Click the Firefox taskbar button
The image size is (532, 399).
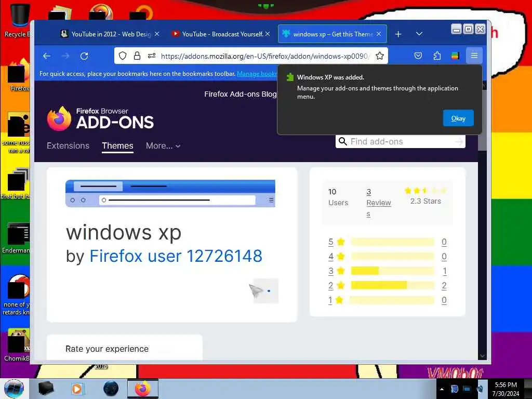click(143, 389)
